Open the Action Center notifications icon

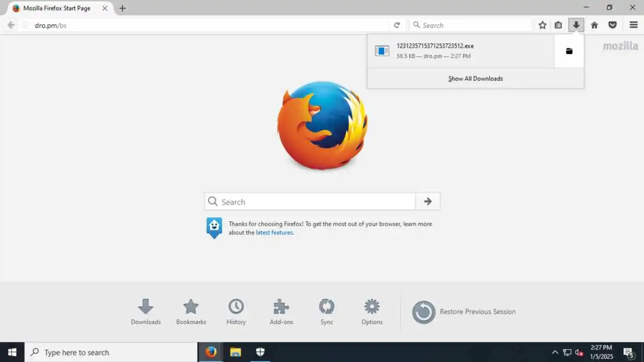tap(628, 352)
